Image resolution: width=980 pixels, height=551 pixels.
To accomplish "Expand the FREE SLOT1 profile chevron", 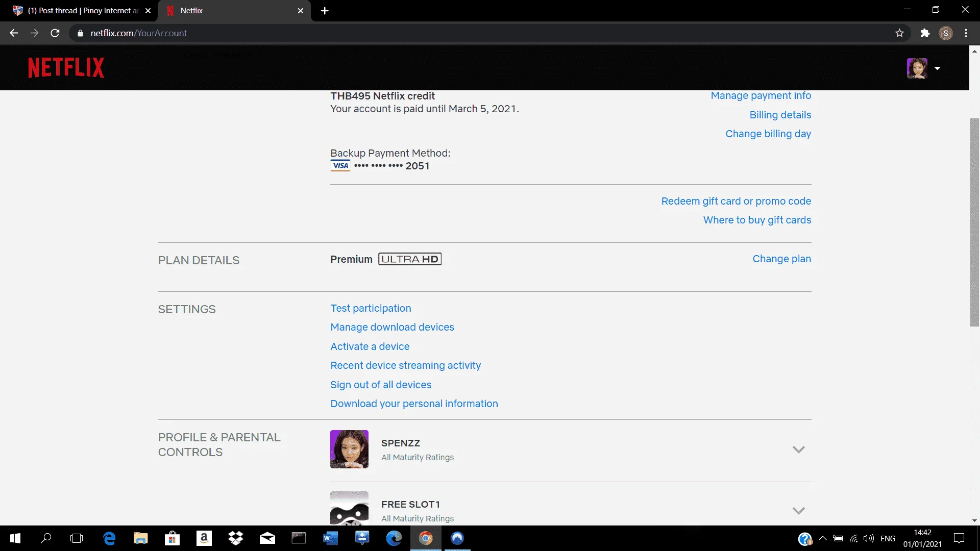I will 798,511.
